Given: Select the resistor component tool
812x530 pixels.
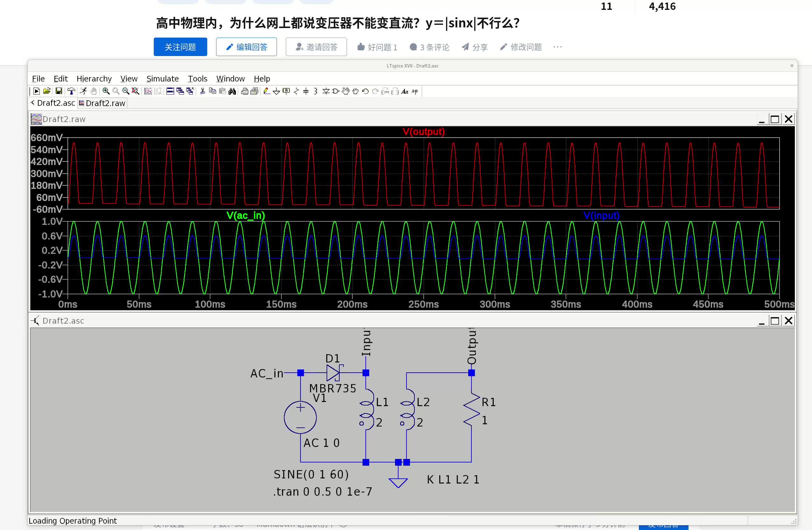Looking at the screenshot, I should [x=296, y=91].
